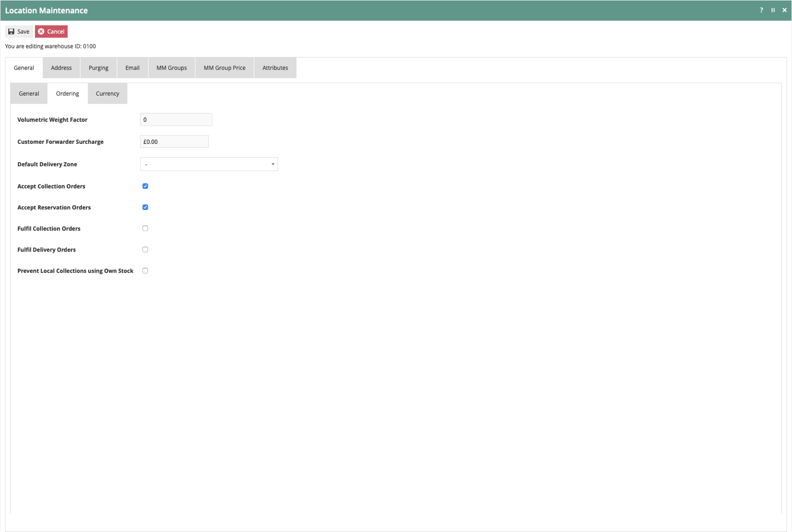Viewport: 792px width, 532px height.
Task: Open the inner General sub-tab
Action: (x=29, y=94)
